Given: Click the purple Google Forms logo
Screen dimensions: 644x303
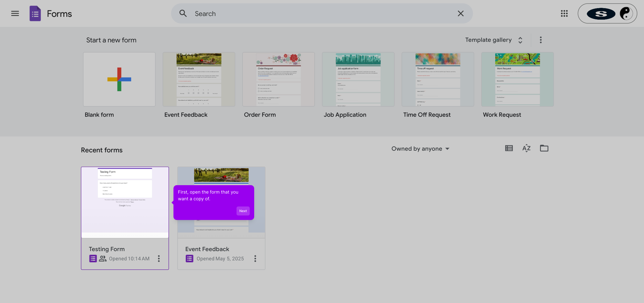Looking at the screenshot, I should tap(35, 13).
